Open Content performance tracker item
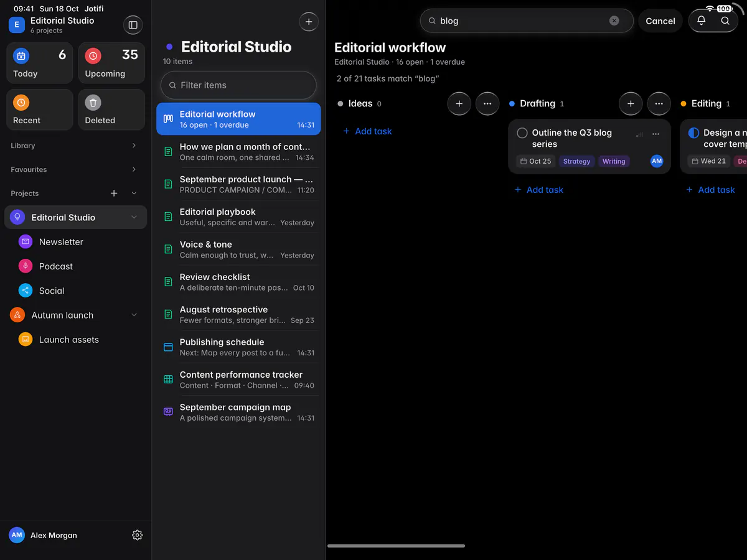The width and height of the screenshot is (747, 560). point(238,380)
